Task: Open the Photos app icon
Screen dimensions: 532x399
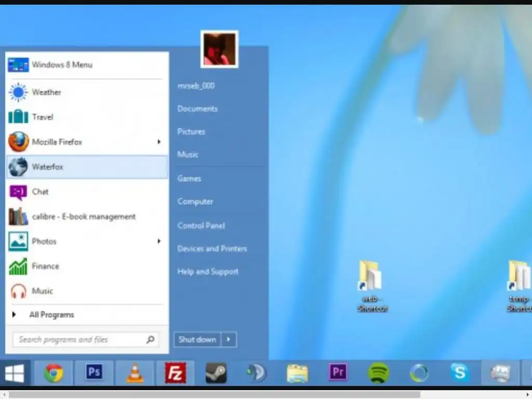Action: tap(18, 241)
